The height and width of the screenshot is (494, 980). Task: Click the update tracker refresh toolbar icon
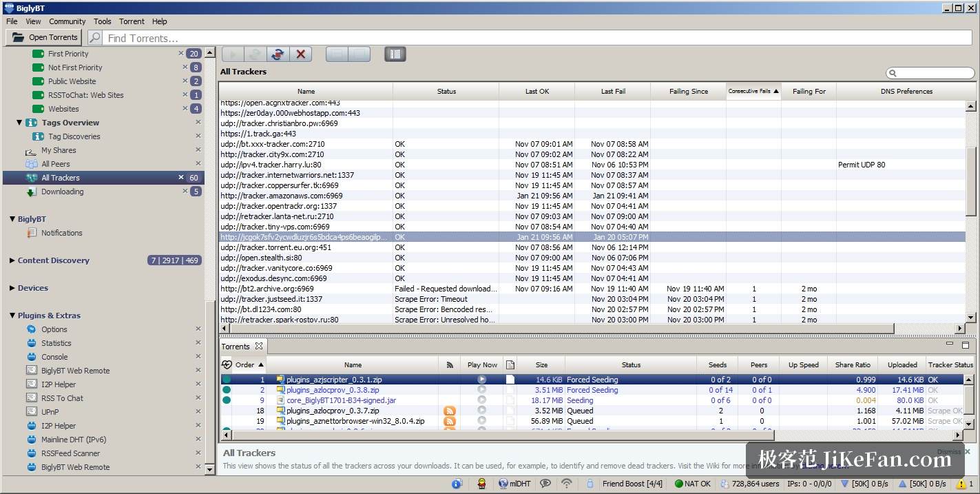278,54
